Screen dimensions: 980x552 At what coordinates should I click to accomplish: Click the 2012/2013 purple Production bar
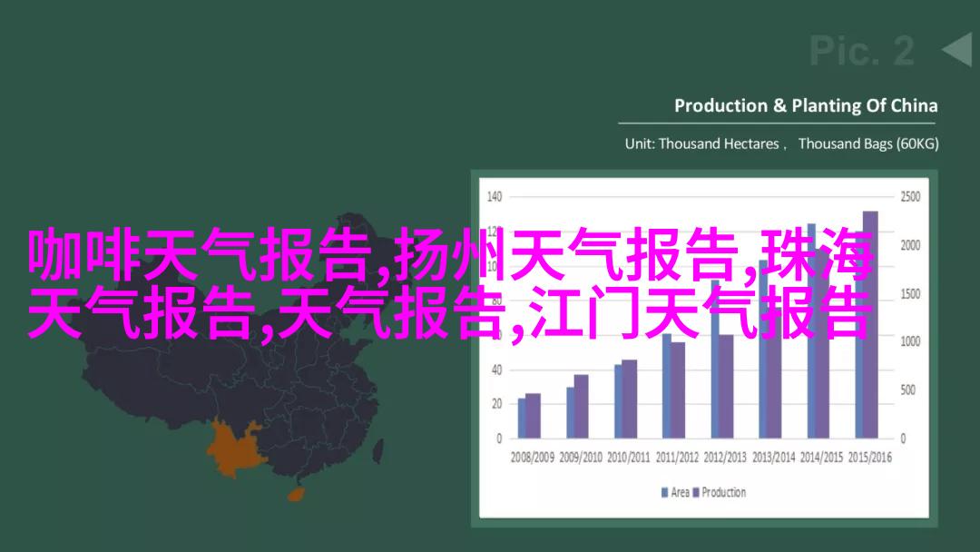[726, 387]
